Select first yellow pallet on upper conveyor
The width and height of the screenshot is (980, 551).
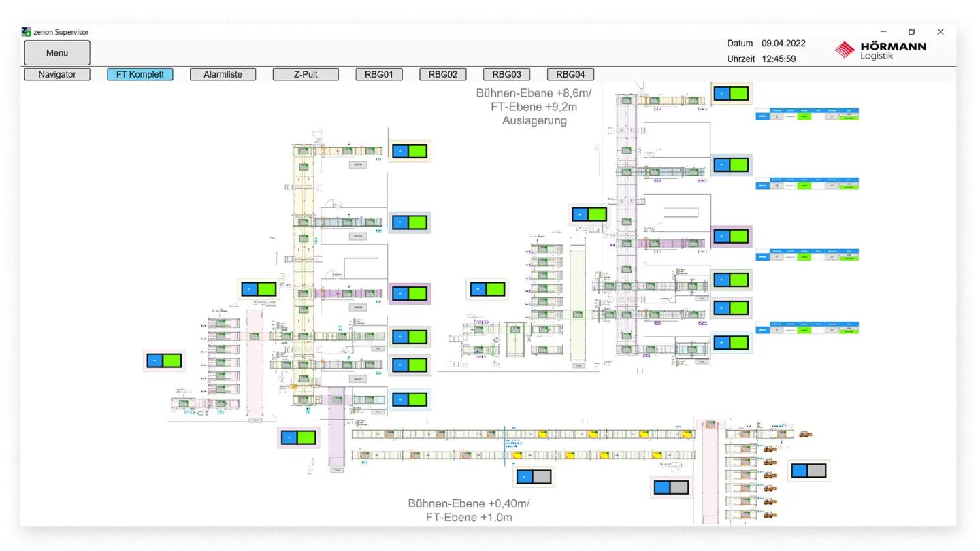[x=543, y=434]
